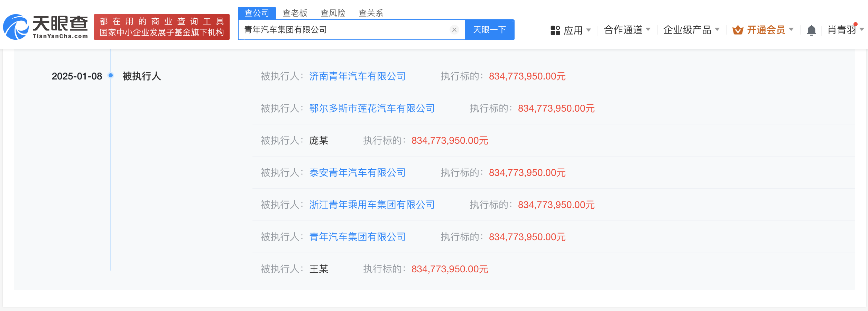Select the 查公司 tab
868x311 pixels.
pos(257,13)
